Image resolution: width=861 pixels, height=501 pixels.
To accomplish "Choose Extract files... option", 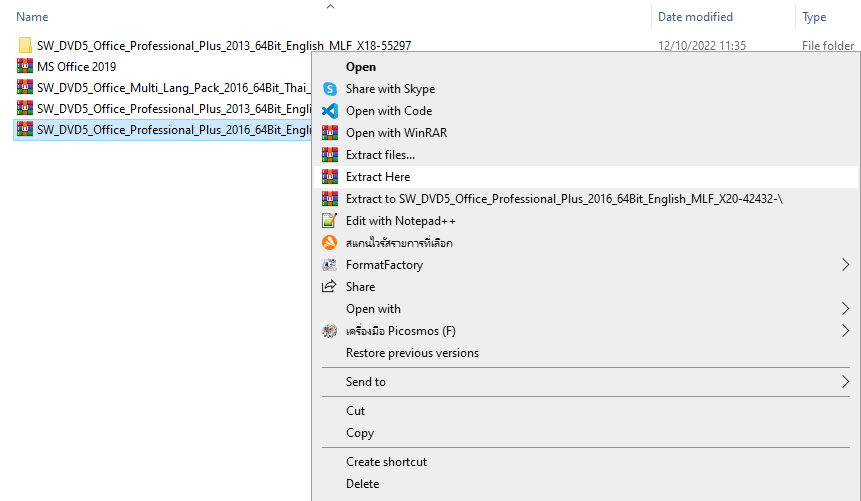I will click(x=380, y=155).
